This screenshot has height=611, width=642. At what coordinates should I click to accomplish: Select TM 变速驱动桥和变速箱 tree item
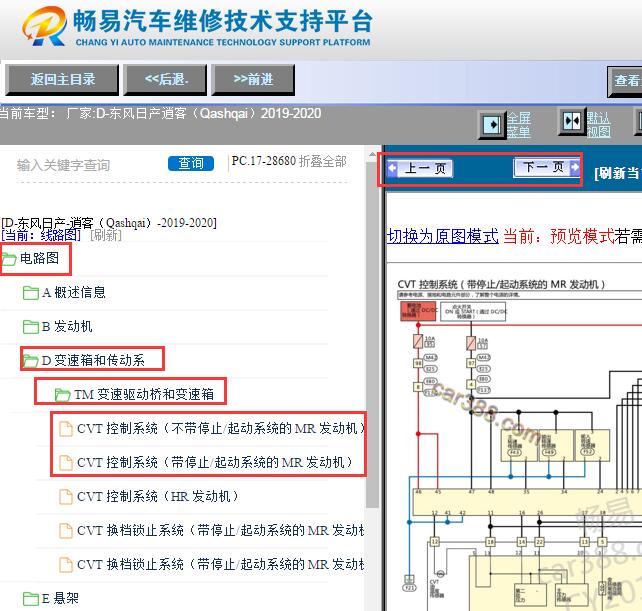[x=144, y=394]
